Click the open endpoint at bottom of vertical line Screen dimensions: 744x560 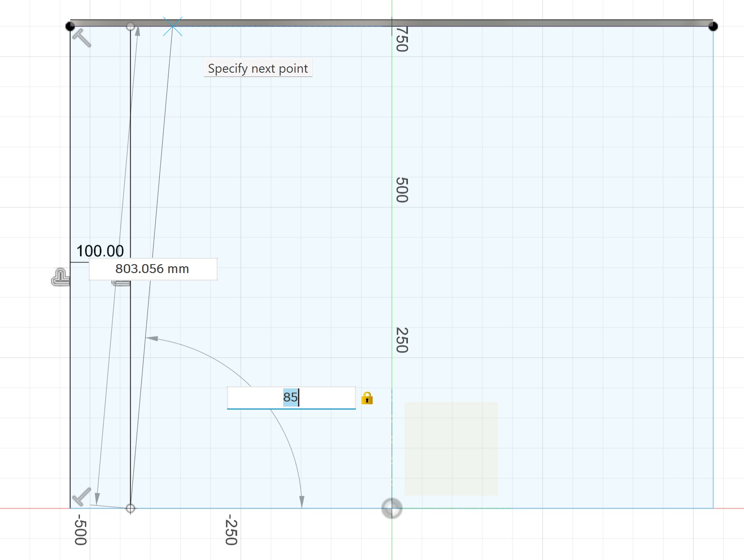click(x=131, y=508)
